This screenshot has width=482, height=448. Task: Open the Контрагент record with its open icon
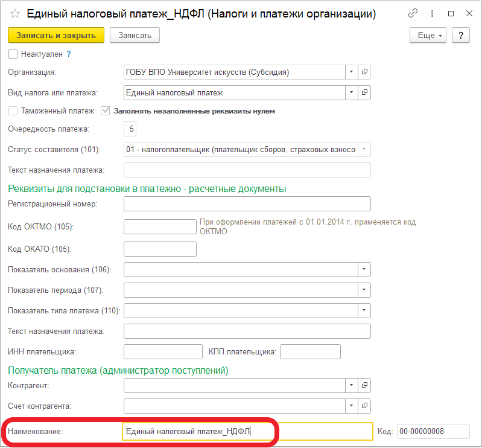click(364, 385)
